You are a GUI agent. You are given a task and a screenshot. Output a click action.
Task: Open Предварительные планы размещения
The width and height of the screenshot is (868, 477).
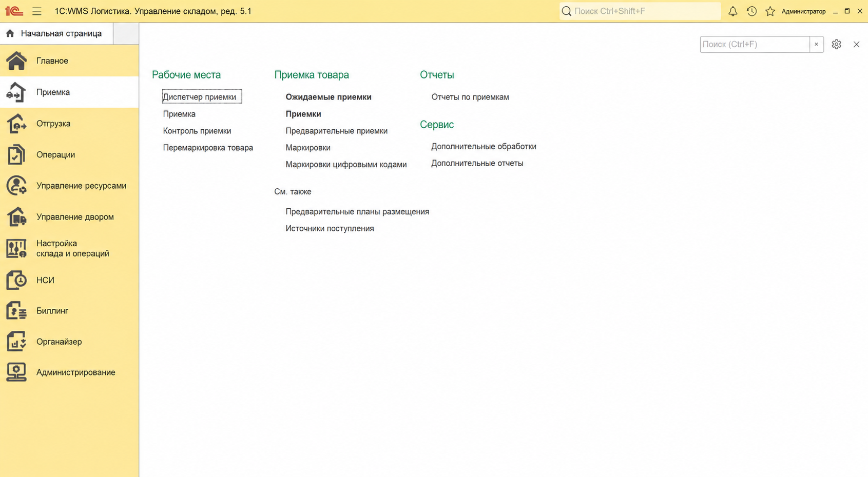click(x=357, y=212)
